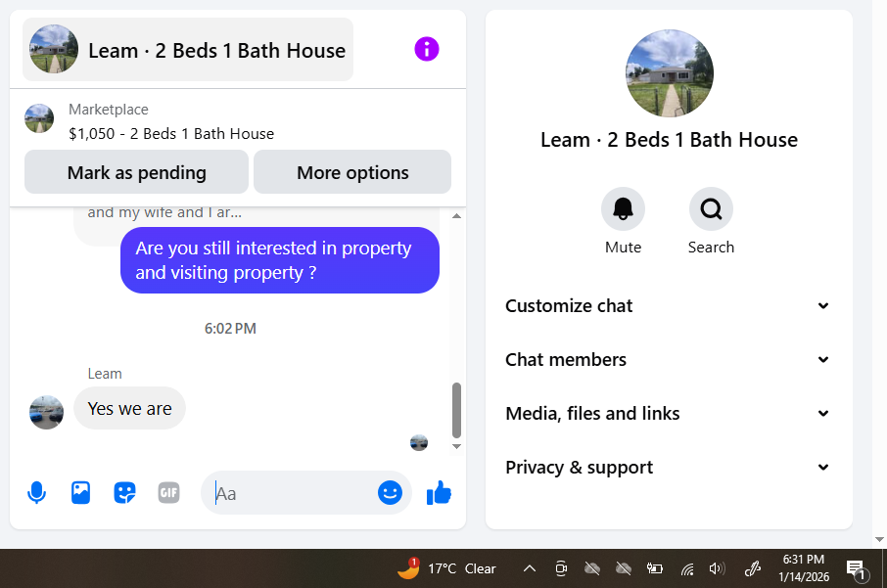Send a thumbs-up like

coord(439,492)
